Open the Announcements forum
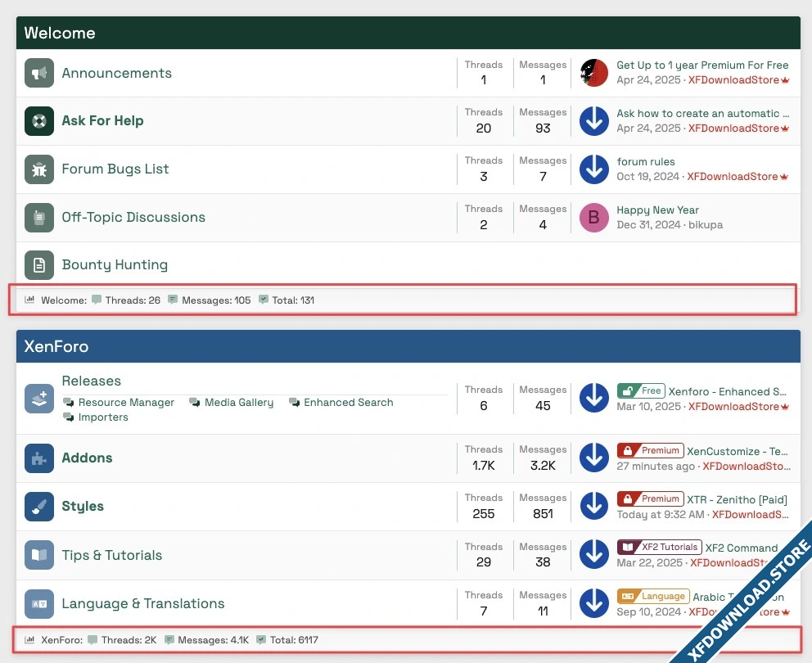Screen dimensions: 812x663 click(x=116, y=73)
